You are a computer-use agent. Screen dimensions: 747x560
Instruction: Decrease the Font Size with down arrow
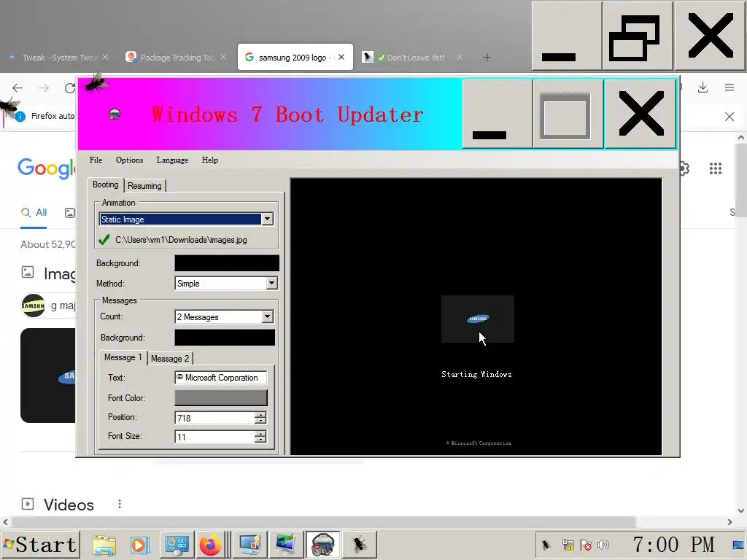(260, 440)
